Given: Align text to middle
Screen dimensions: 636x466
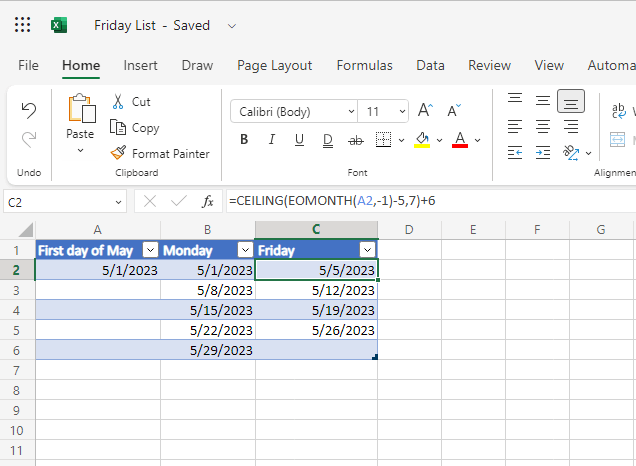Looking at the screenshot, I should coord(543,100).
